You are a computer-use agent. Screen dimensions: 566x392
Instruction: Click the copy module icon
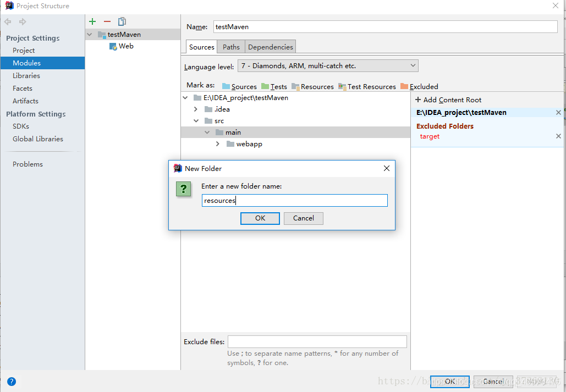122,21
